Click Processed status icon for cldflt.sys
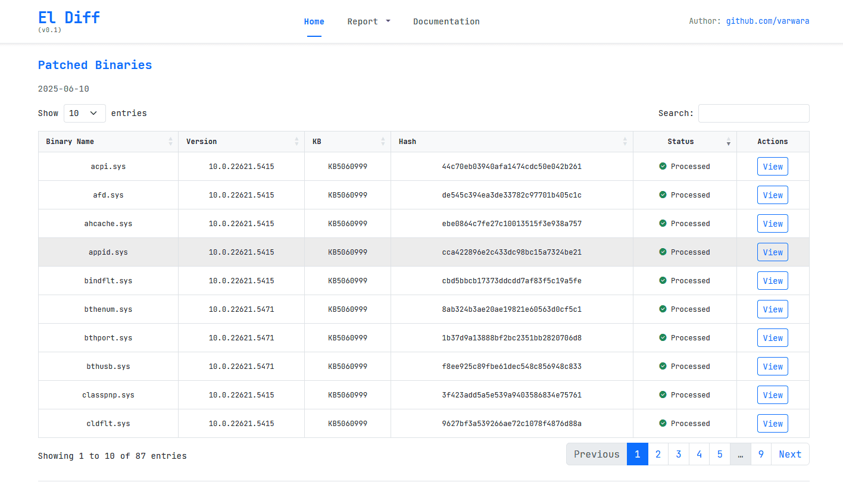The height and width of the screenshot is (504, 843). click(x=663, y=424)
